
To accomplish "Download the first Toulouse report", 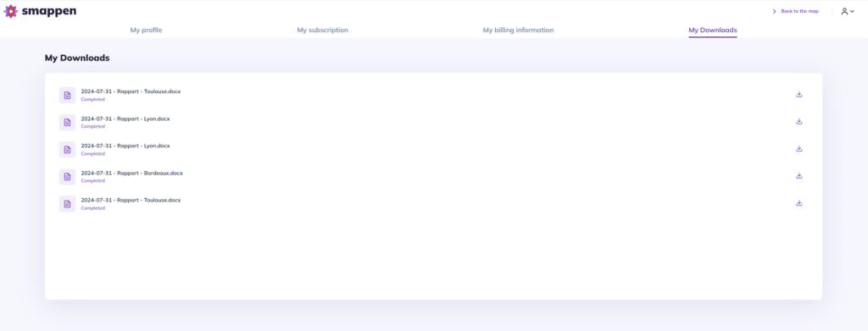I will [x=798, y=95].
